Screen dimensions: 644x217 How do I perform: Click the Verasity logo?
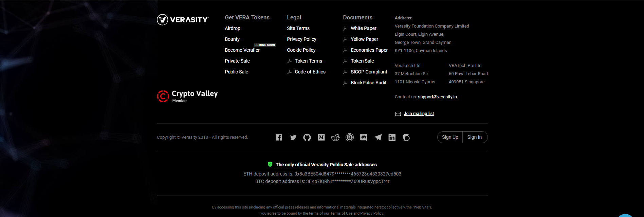click(183, 20)
